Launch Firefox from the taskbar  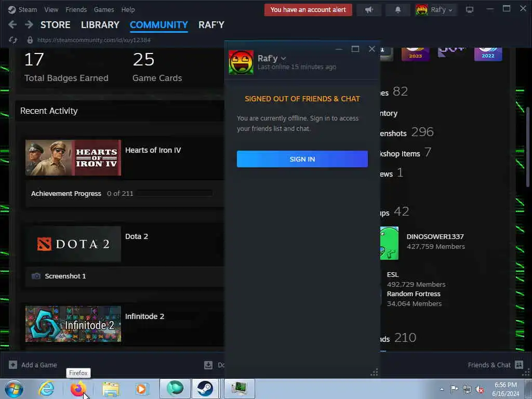[78, 389]
